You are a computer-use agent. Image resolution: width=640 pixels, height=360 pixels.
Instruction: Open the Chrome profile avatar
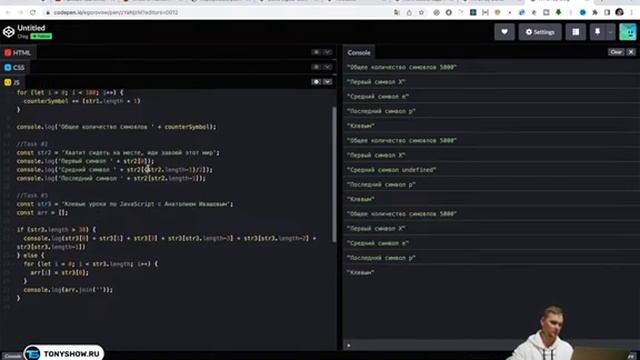pos(619,12)
